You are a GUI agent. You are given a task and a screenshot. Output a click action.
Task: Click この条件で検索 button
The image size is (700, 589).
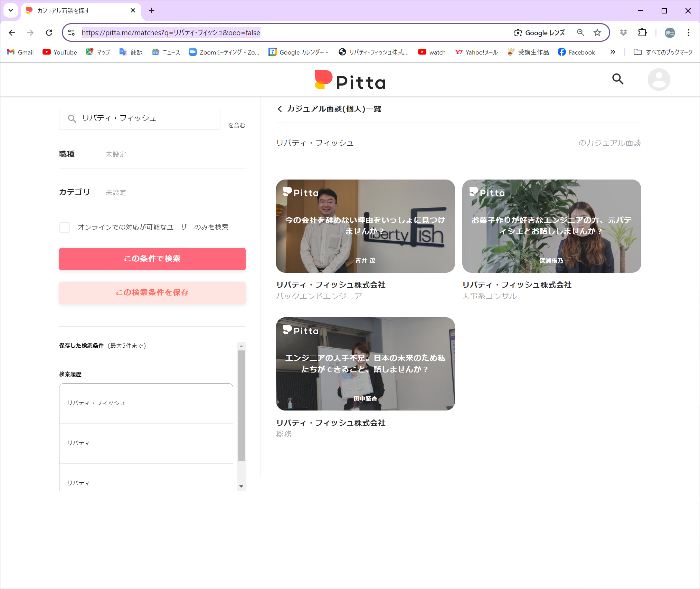pos(152,259)
